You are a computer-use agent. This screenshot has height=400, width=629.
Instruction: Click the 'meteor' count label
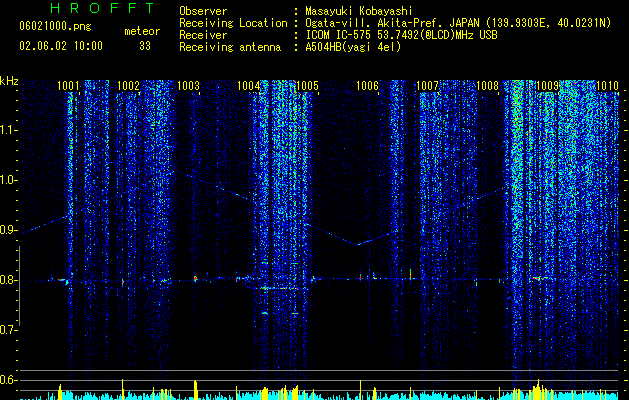click(x=142, y=31)
